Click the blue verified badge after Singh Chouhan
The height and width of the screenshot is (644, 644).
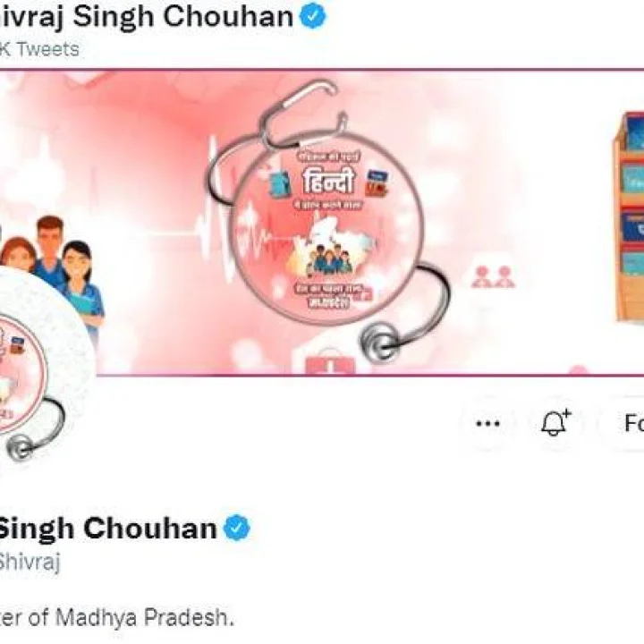[x=236, y=528]
